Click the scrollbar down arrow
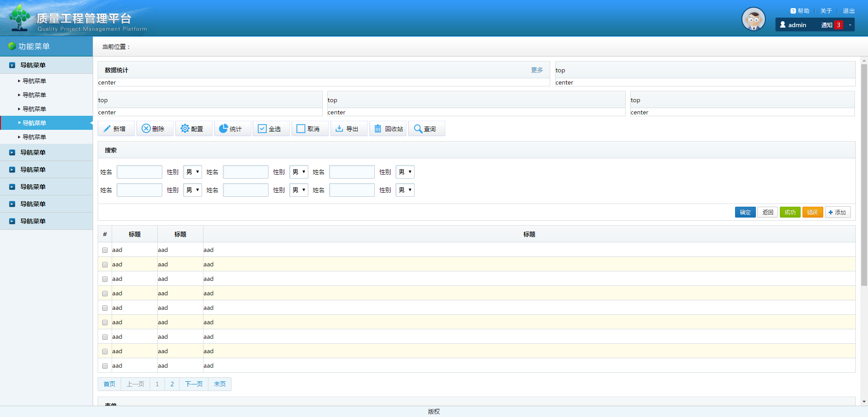The image size is (868, 417). 864,402
